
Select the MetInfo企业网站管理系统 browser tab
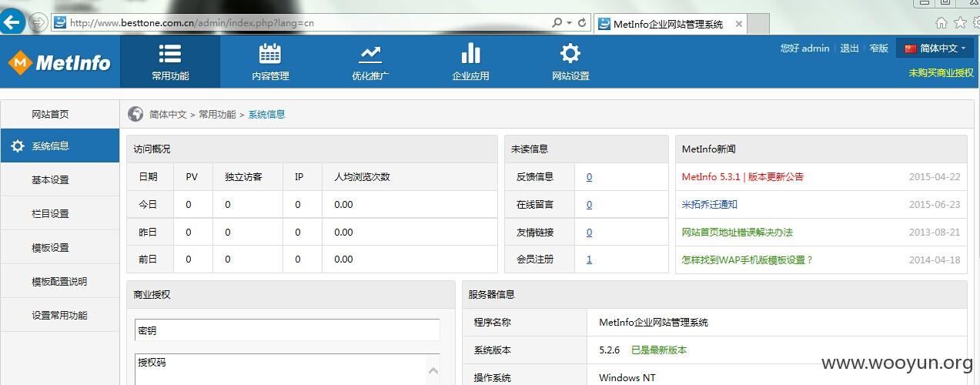point(668,24)
